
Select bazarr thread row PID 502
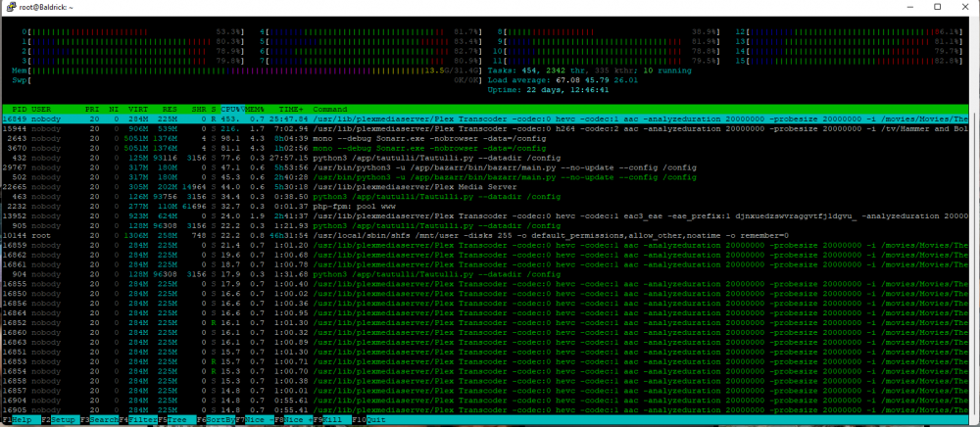(485, 177)
